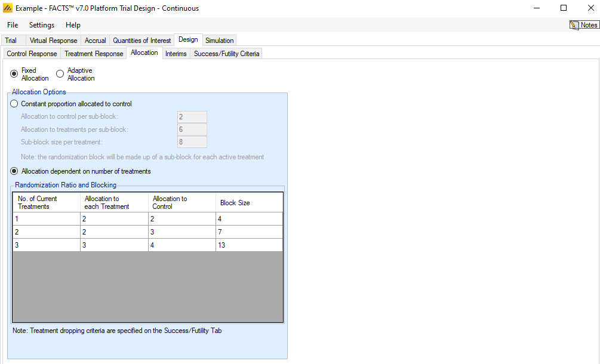Open the Settings menu
Viewport: 600px width, 364px height.
[x=42, y=25]
